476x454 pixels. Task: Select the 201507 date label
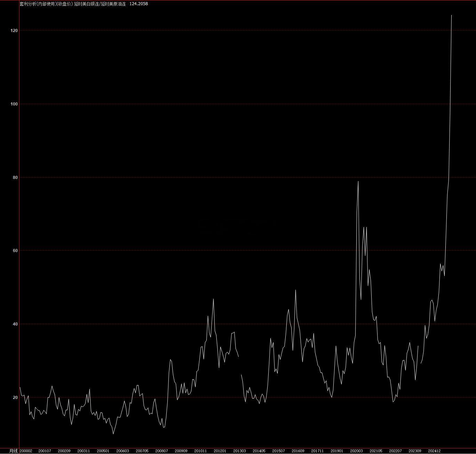(x=278, y=451)
